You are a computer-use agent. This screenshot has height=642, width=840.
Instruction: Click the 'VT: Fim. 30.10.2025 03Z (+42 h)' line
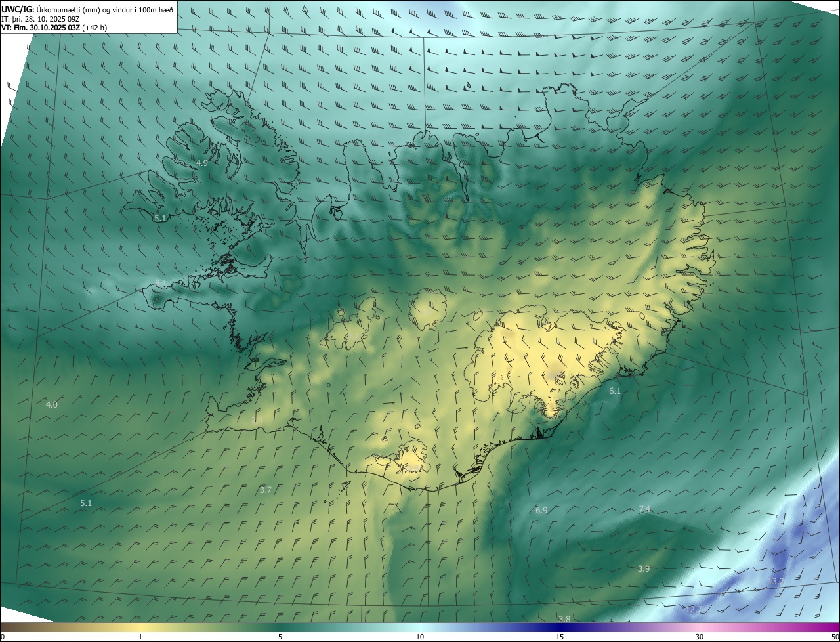pyautogui.click(x=54, y=28)
